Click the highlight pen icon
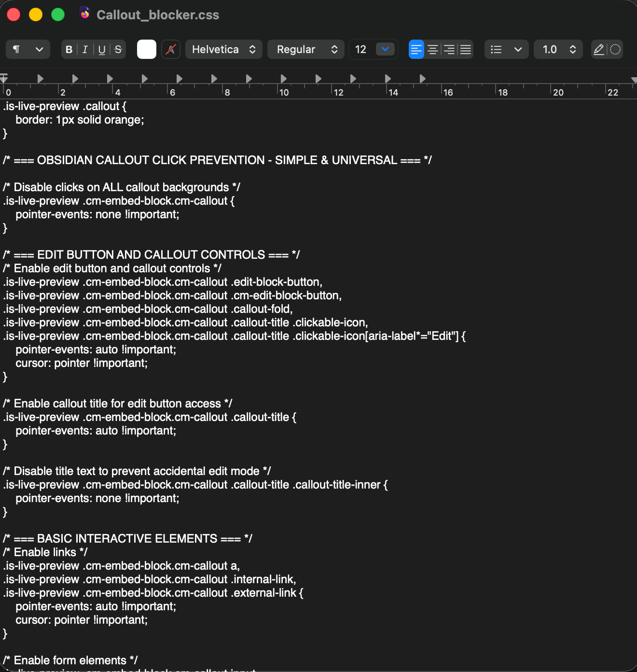This screenshot has width=637, height=672. [599, 49]
